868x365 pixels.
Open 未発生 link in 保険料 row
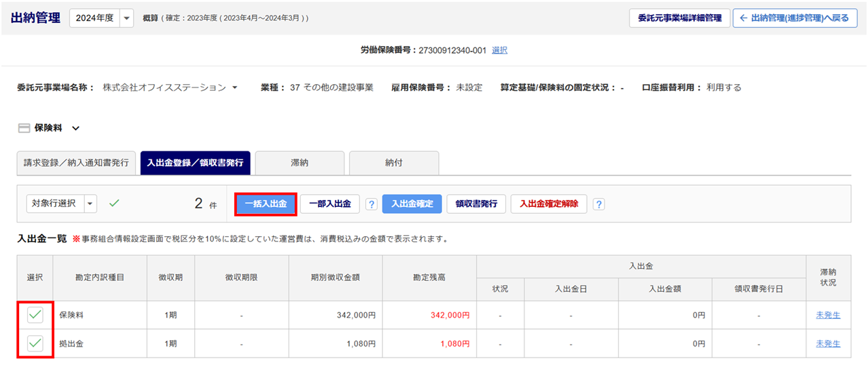[827, 315]
